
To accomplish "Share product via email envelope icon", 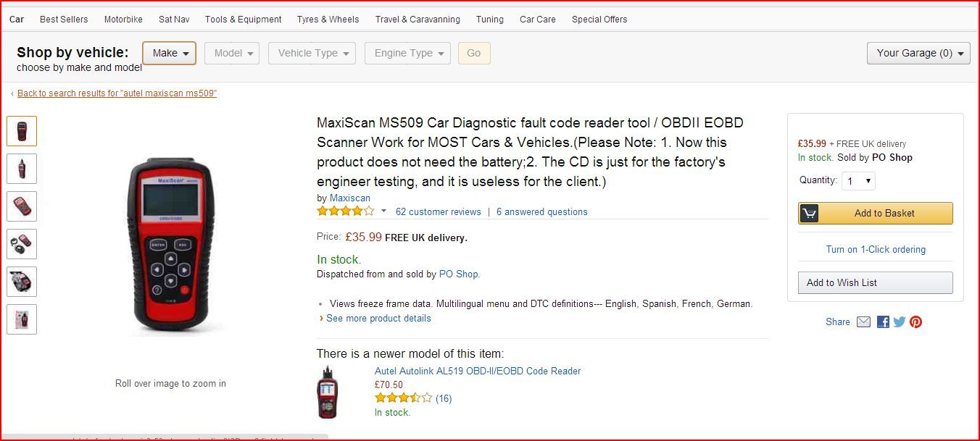I will 863,322.
